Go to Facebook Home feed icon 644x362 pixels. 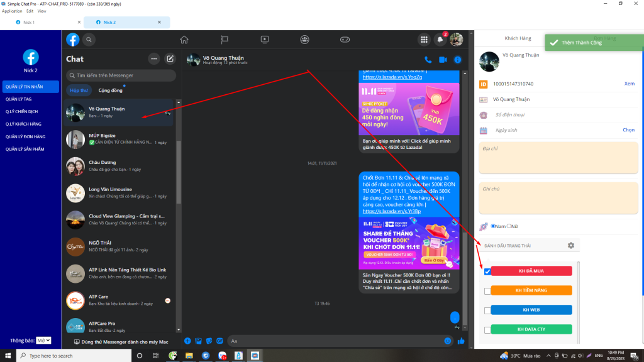[184, 40]
